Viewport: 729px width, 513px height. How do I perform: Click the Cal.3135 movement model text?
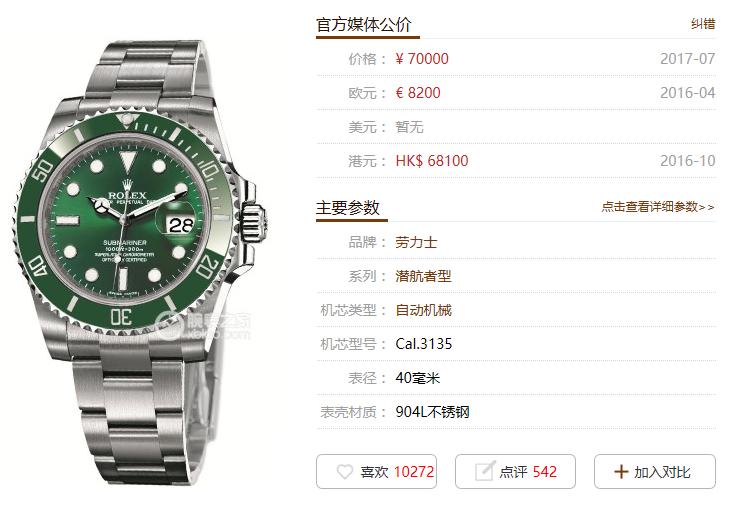click(424, 344)
